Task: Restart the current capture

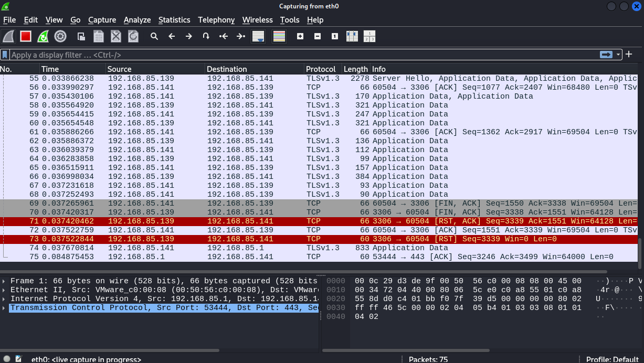Action: [43, 36]
